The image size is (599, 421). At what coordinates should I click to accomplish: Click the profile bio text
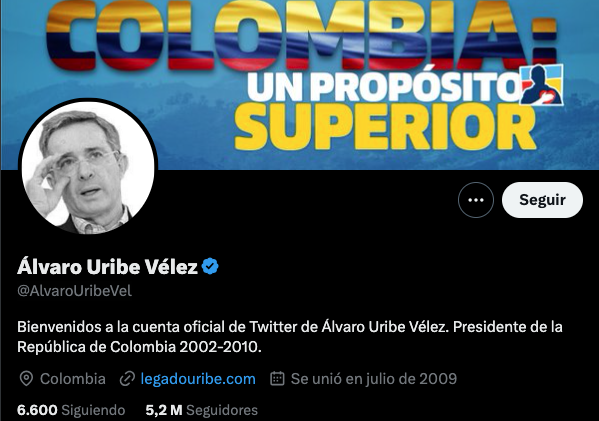coord(290,337)
